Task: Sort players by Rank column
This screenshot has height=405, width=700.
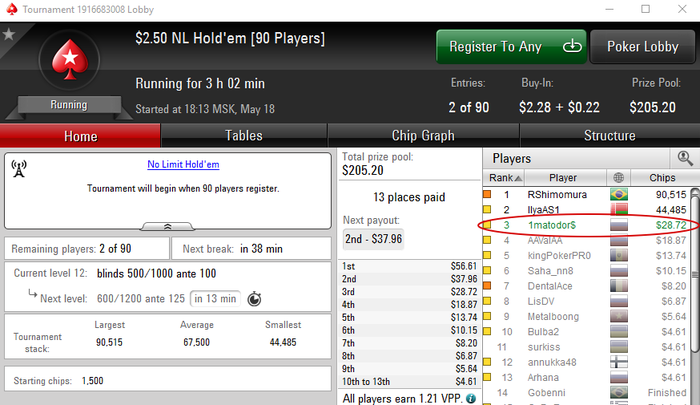Action: (504, 178)
